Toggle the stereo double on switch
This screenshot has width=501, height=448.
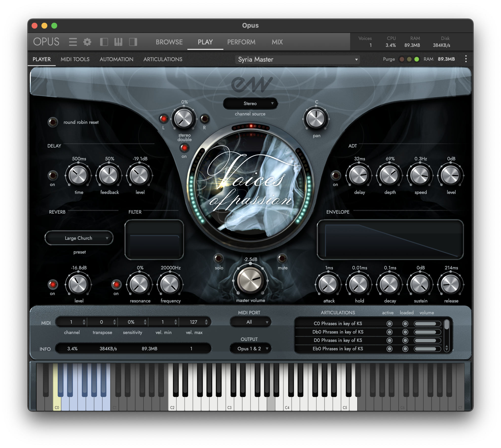click(x=184, y=148)
